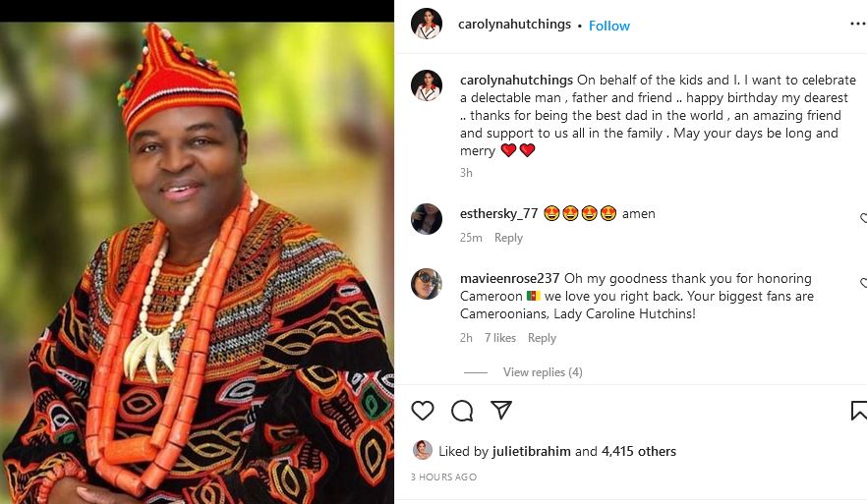Save post with the bookmark icon
Screen dimensions: 867x504
point(858,411)
